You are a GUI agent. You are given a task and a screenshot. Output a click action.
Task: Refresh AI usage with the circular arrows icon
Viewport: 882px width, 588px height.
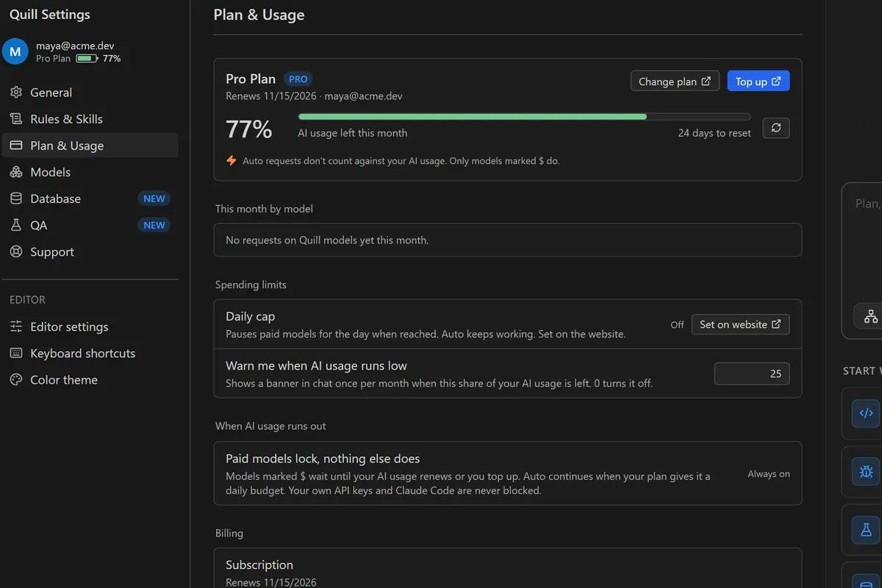coord(776,128)
